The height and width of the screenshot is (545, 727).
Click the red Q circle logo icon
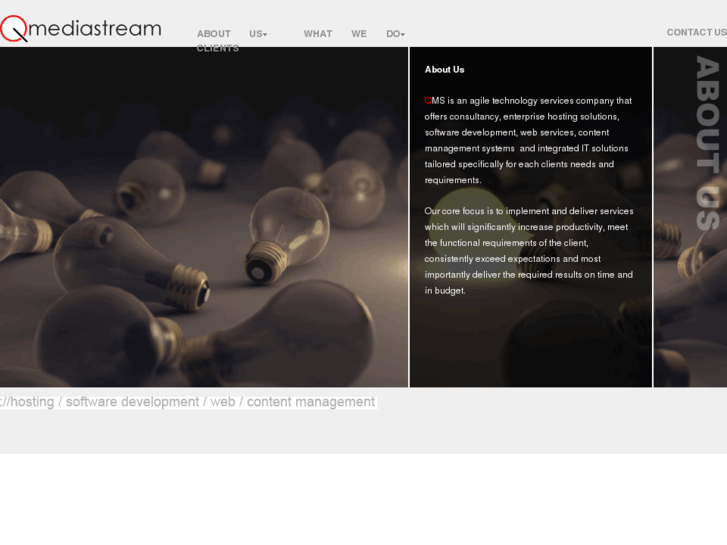point(14,28)
